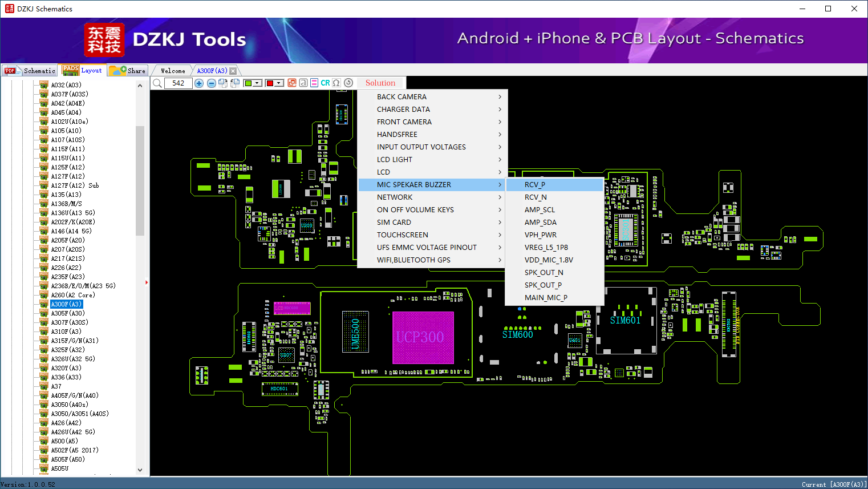Select the A300F(A3) document tab

(212, 71)
